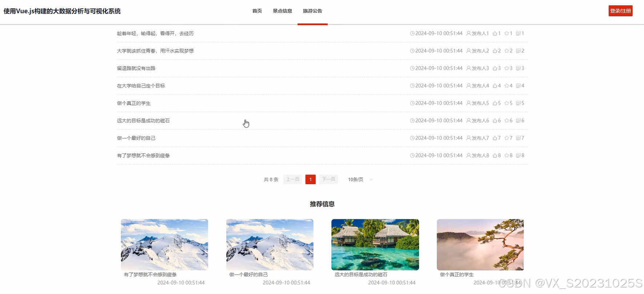Image resolution: width=644 pixels, height=294 pixels.
Task: Click recommended card title 做一个最好的自己
Action: pos(248,275)
